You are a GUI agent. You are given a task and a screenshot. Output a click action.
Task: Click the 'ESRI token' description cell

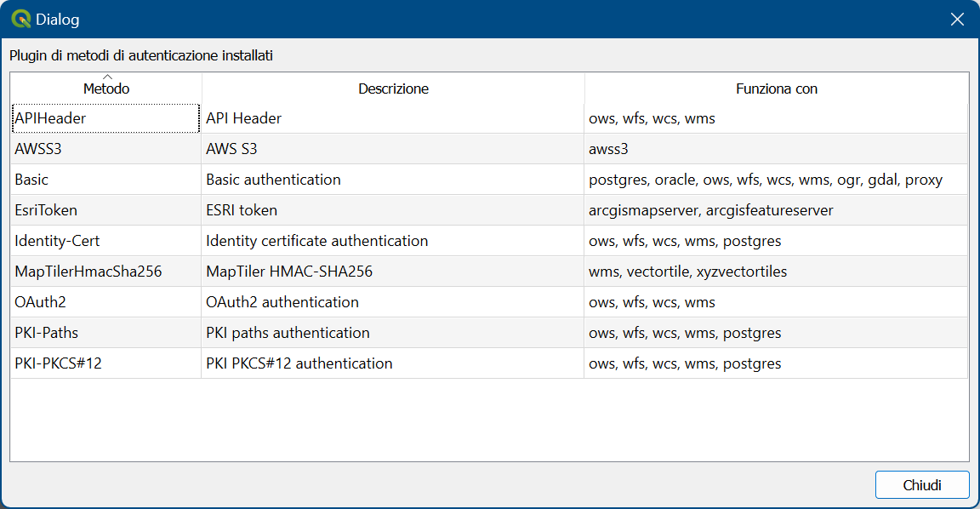coord(392,210)
